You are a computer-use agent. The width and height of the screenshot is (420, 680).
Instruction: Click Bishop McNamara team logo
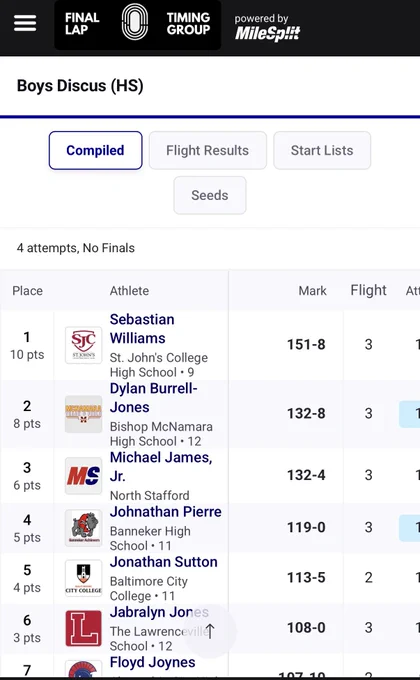[x=83, y=414]
